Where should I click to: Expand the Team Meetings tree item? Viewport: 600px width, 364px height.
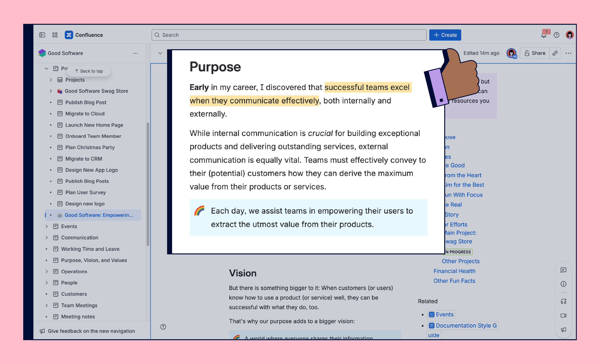click(x=47, y=305)
